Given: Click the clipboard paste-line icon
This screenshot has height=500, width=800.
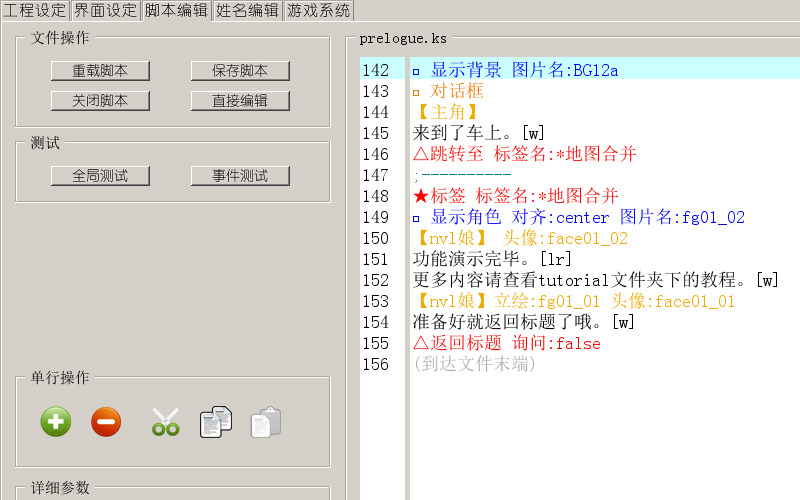Looking at the screenshot, I should click(x=266, y=421).
